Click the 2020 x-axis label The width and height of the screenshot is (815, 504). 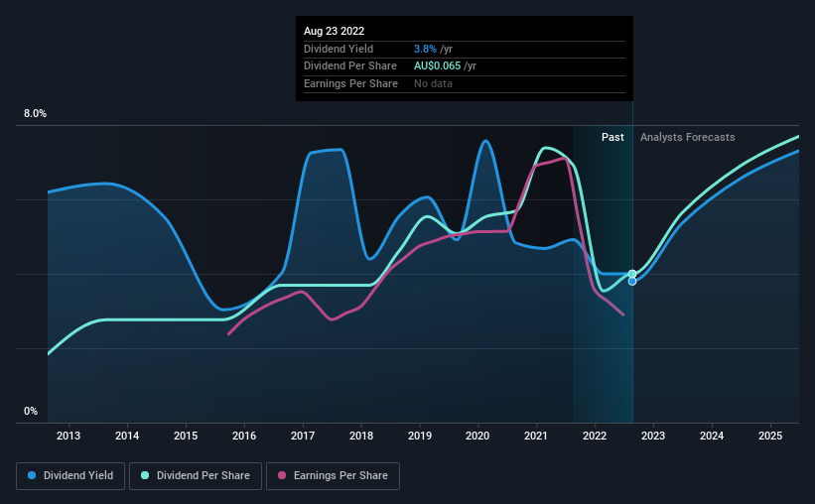pyautogui.click(x=477, y=436)
